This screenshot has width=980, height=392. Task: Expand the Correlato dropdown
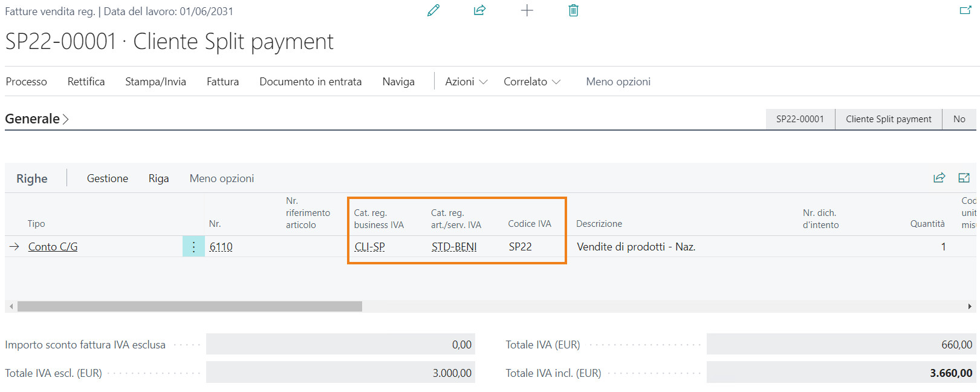[x=531, y=82]
